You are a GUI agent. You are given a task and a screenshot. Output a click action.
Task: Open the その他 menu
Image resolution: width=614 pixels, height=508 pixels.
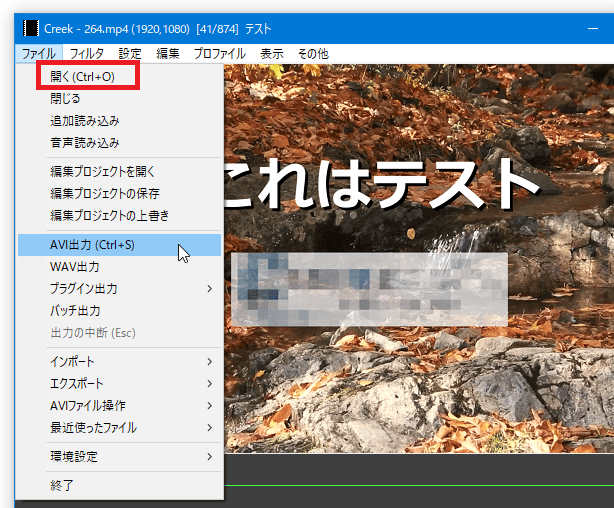313,54
